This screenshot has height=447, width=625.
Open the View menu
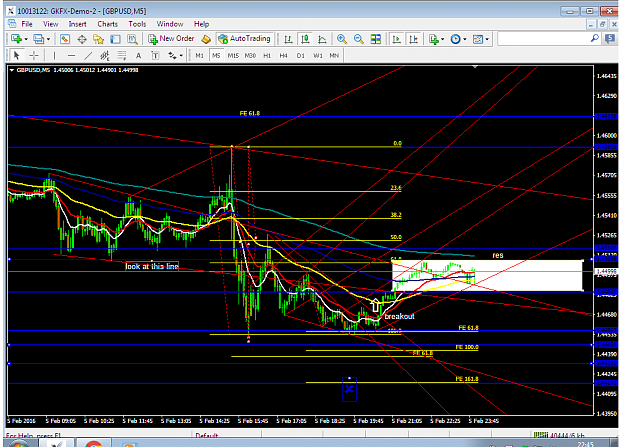tap(51, 24)
